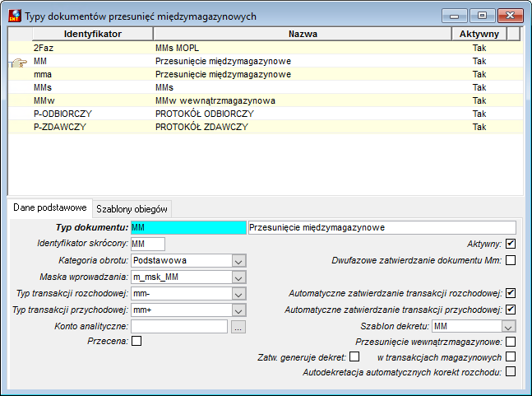The width and height of the screenshot is (532, 396).
Task: Uncheck automatic approval of transakcji rozchodowej
Action: (511, 293)
